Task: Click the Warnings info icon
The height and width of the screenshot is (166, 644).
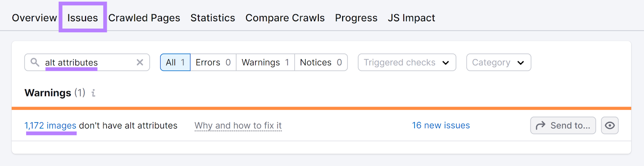Action: coord(93,93)
